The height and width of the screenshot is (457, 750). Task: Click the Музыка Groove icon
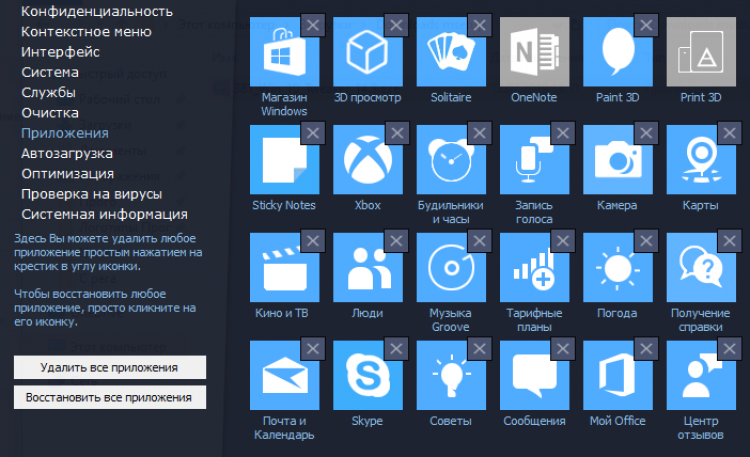(451, 268)
